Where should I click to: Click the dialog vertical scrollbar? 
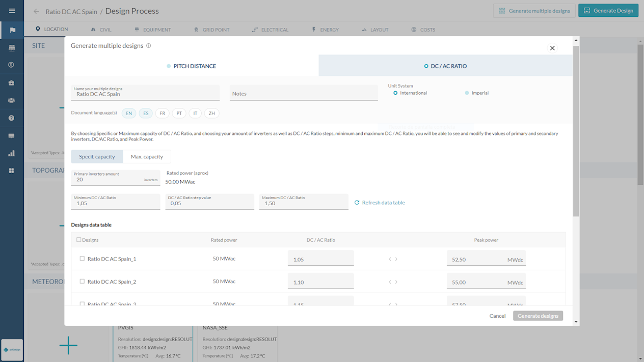[x=576, y=131]
